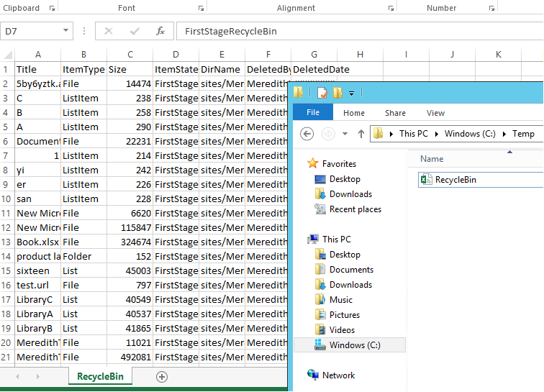Select cell sixteen in Title column
Viewport: 544px width, 392px height.
(x=38, y=270)
